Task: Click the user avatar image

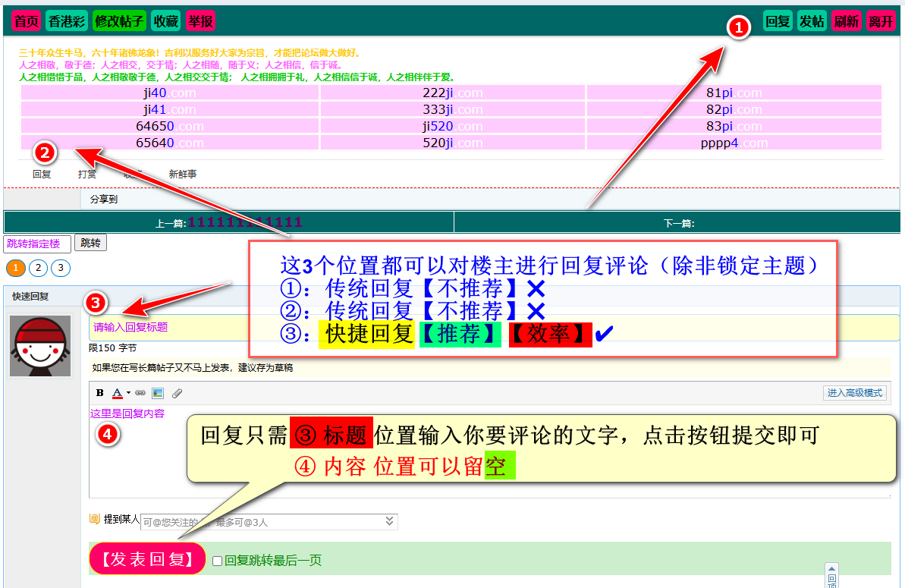Action: (x=40, y=346)
